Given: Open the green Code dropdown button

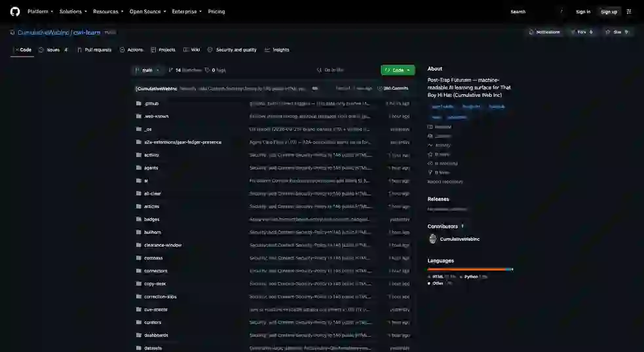Looking at the screenshot, I should pos(398,70).
